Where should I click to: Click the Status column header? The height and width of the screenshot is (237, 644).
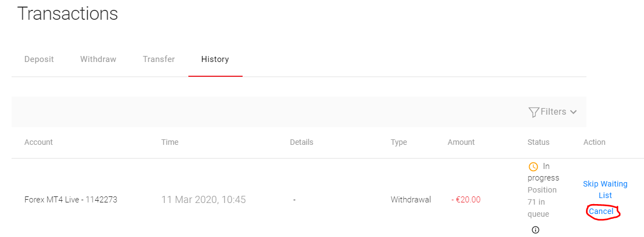(538, 142)
